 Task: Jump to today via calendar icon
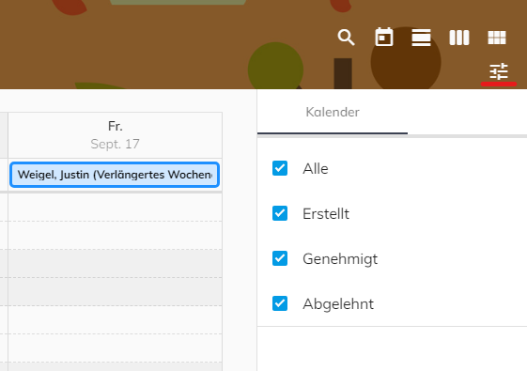point(384,37)
